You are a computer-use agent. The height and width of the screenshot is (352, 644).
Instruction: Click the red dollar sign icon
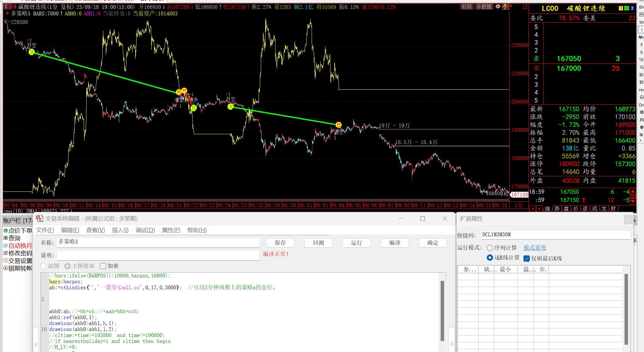click(14, 7)
